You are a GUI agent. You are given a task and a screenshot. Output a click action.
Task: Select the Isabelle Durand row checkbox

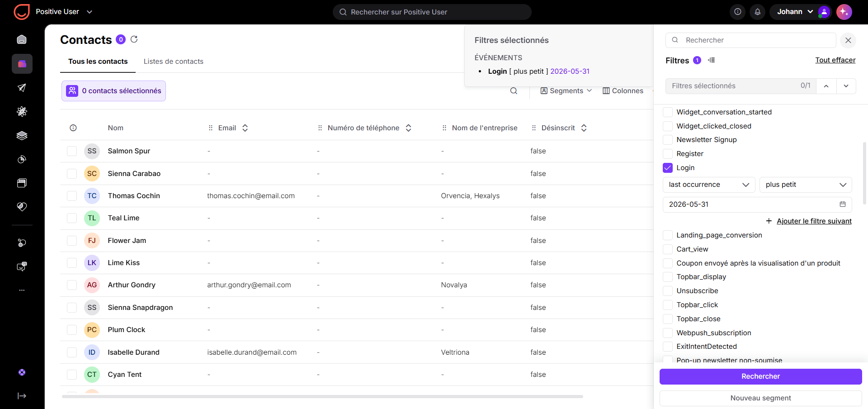point(72,352)
